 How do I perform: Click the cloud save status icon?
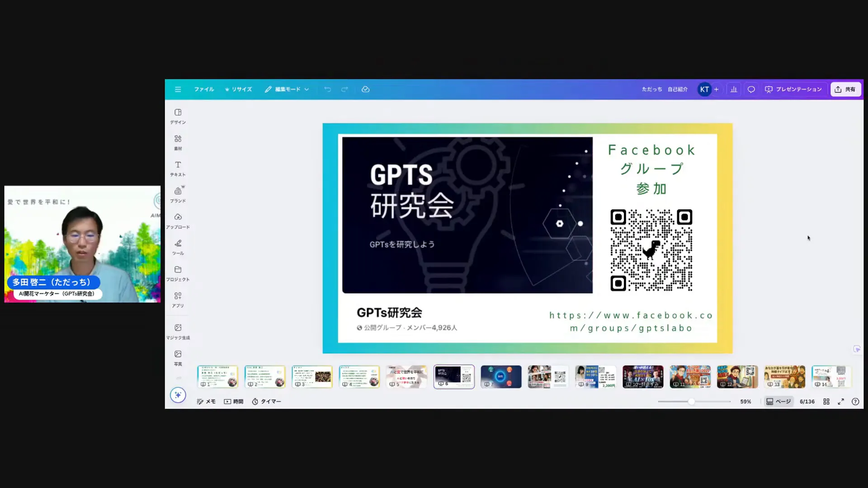366,89
